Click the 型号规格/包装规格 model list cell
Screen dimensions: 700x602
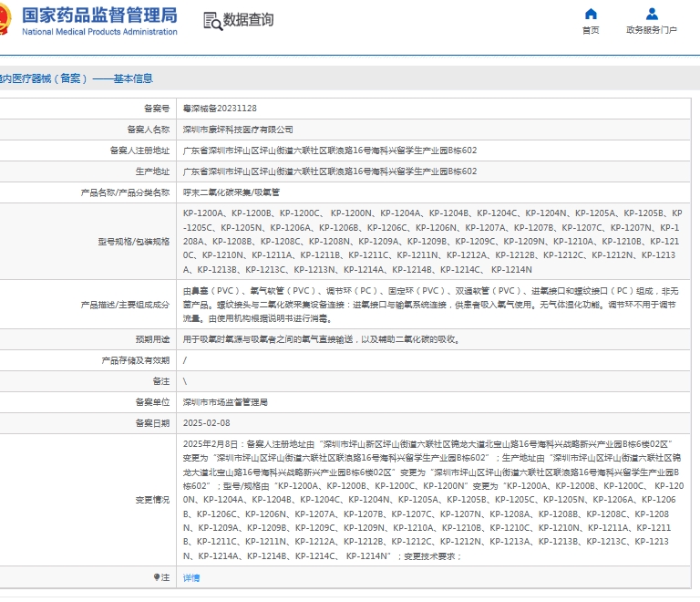point(433,241)
